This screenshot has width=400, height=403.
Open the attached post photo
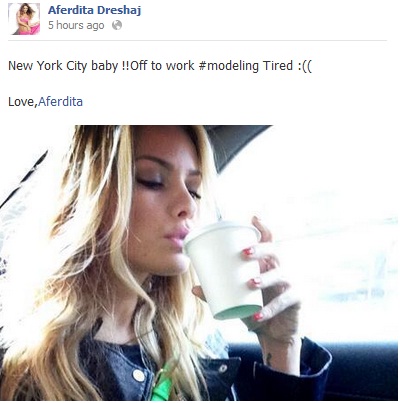pos(199,263)
